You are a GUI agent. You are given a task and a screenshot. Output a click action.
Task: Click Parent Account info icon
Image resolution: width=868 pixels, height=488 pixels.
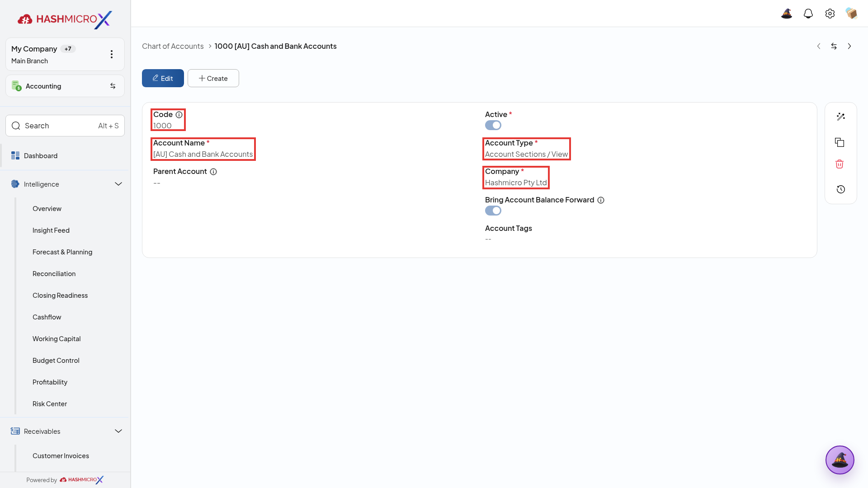(x=213, y=172)
